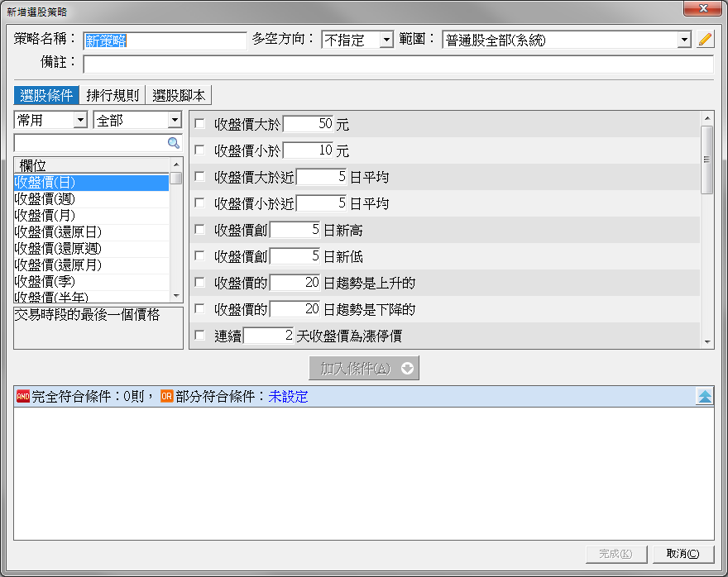Click the pencil edit icon beside 範圍
The height and width of the screenshot is (577, 728).
[705, 40]
